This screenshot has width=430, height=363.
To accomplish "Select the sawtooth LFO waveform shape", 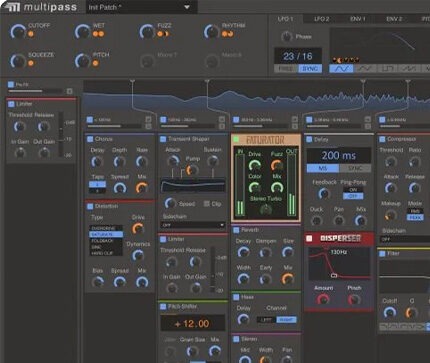I will (409, 69).
